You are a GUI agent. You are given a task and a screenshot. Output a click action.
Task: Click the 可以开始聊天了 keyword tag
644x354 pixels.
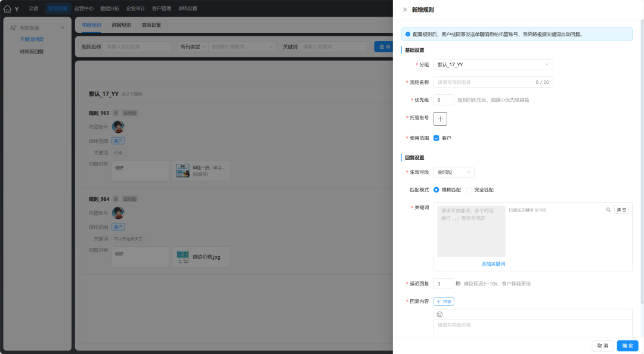128,239
